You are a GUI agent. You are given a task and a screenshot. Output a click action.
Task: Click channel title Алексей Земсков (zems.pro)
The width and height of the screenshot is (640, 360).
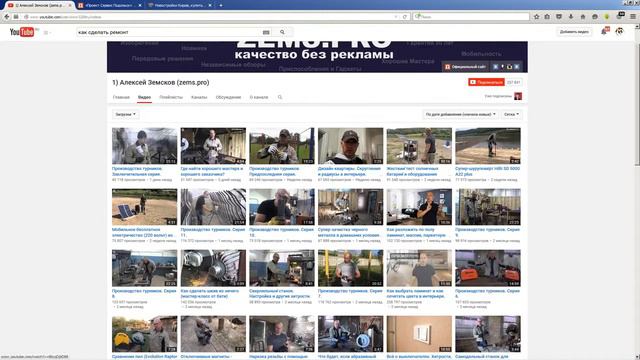point(161,82)
